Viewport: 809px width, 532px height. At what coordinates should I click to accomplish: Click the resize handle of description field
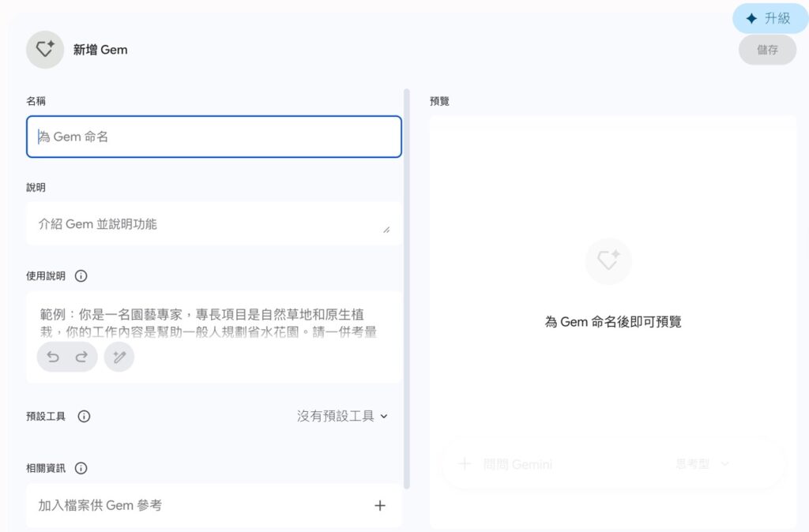coord(386,230)
